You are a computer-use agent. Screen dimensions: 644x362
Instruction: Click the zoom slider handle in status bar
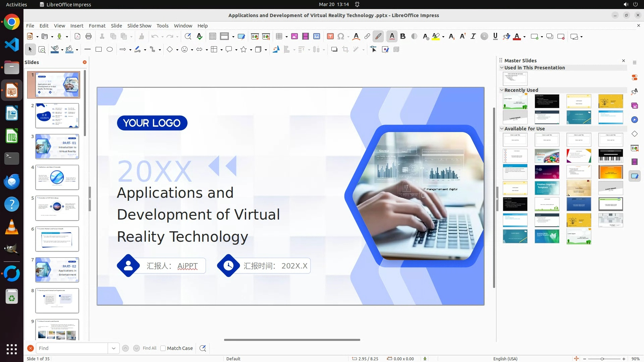point(602,359)
